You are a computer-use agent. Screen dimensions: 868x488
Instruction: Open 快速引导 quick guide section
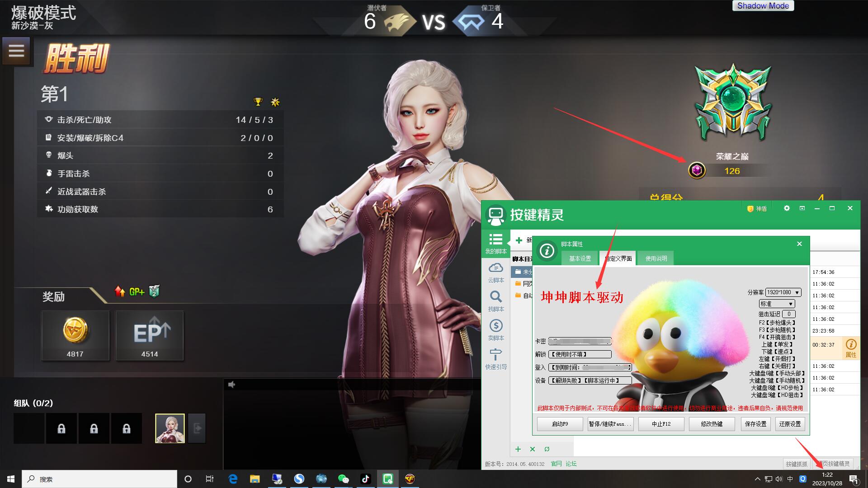tap(496, 359)
